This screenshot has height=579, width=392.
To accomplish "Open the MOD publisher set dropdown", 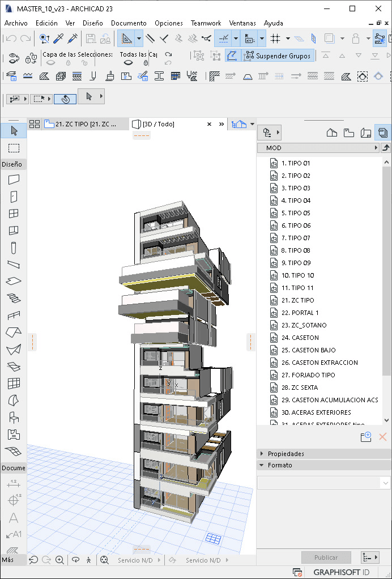I will (318, 148).
